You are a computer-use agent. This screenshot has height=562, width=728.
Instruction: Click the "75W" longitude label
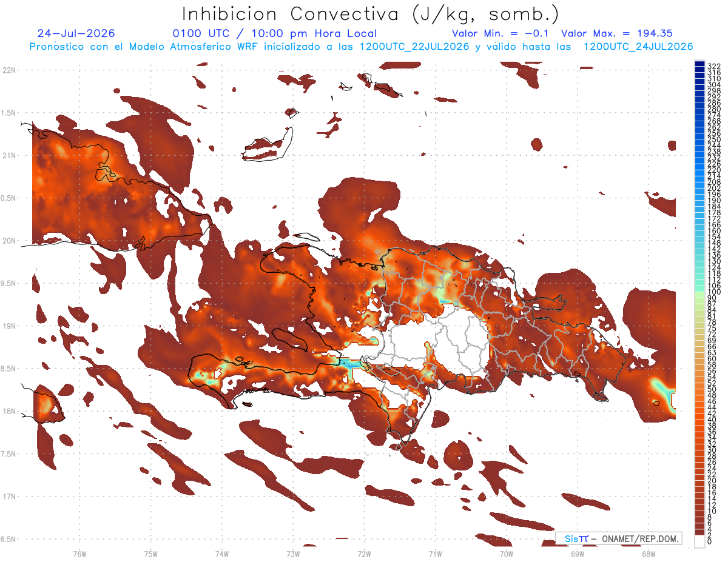(151, 554)
